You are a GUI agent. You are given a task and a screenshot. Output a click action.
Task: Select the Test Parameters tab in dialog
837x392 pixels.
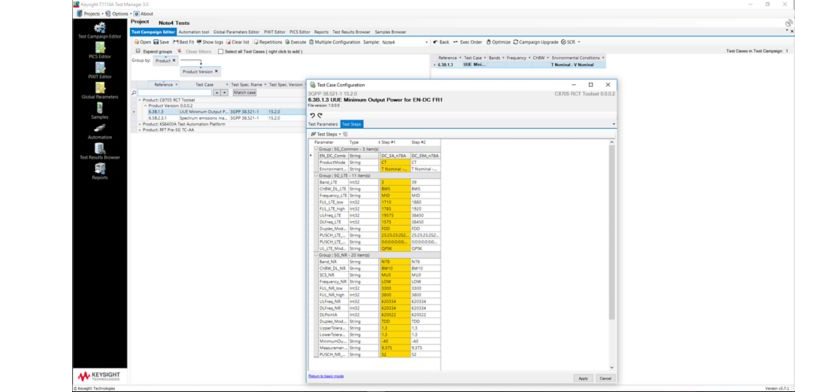point(323,124)
